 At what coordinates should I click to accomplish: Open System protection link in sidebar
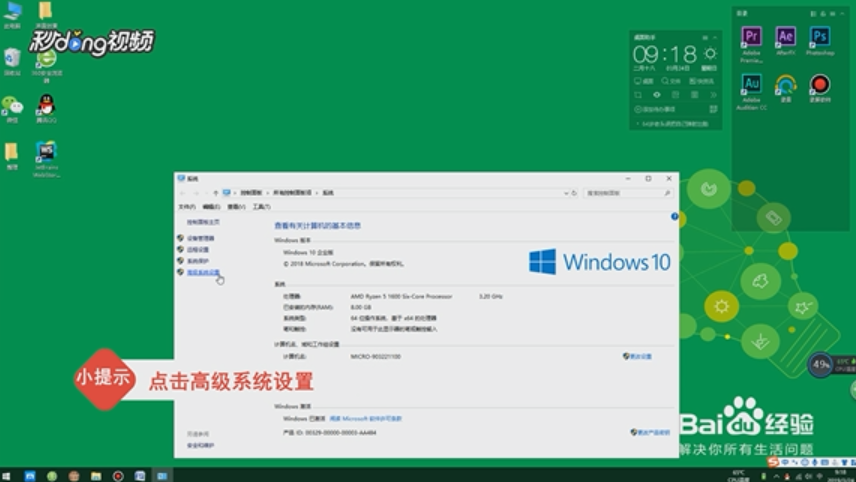point(198,261)
